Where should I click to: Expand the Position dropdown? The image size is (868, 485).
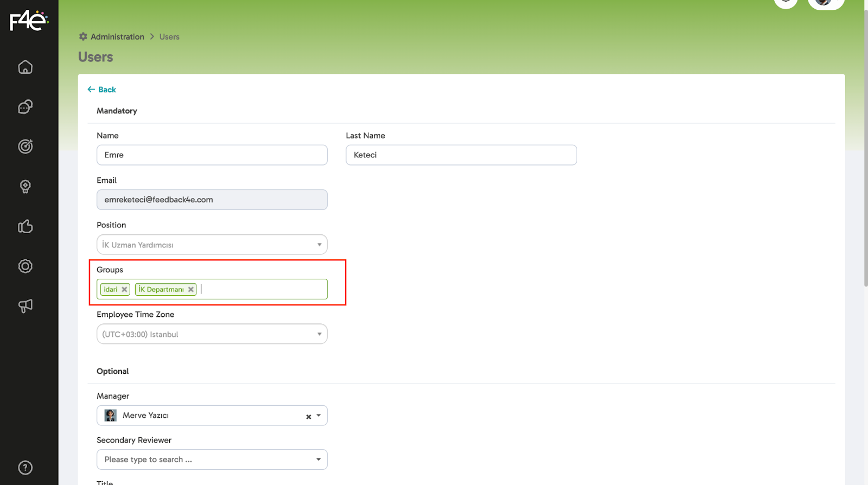click(x=319, y=245)
